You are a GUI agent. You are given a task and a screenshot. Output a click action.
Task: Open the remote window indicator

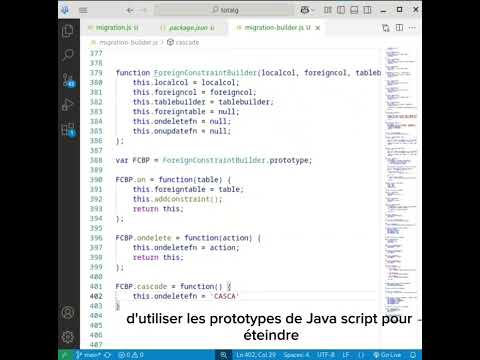click(x=65, y=355)
